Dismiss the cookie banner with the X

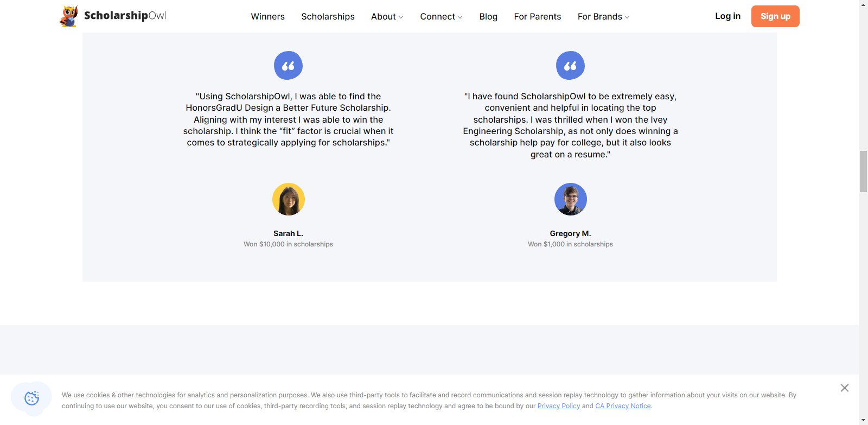[844, 388]
